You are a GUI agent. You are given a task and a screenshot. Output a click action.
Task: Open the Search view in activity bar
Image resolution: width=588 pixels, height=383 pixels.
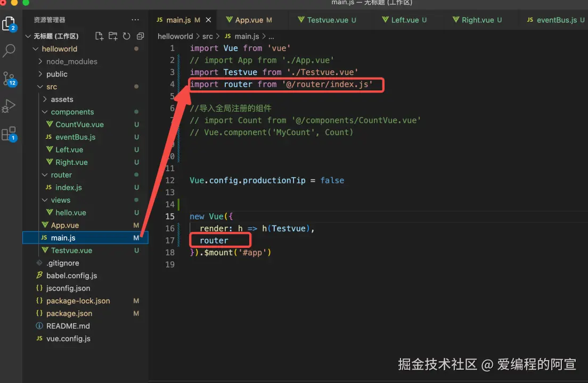[x=9, y=50]
